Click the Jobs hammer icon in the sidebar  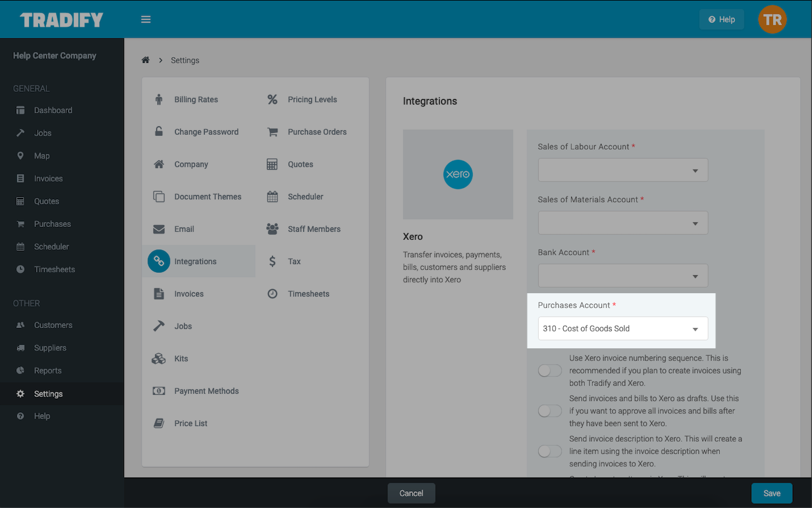20,133
